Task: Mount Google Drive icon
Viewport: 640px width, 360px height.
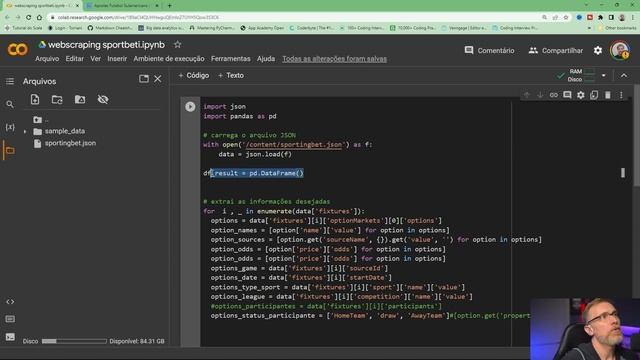Action: 80,99
